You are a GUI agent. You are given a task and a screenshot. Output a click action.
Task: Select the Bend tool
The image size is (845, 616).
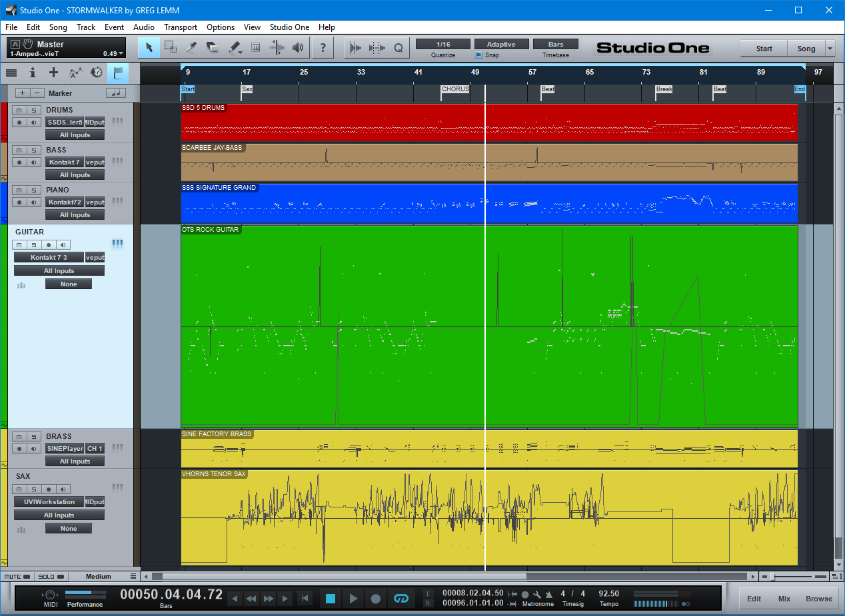[277, 47]
